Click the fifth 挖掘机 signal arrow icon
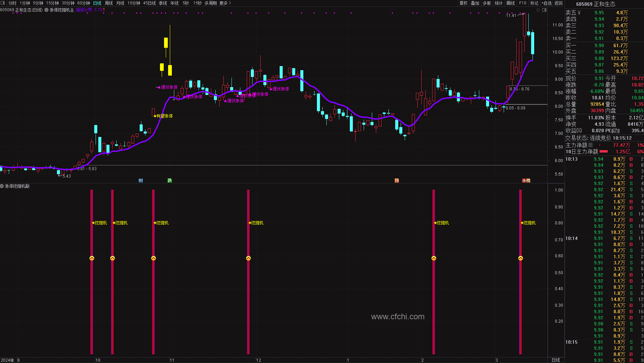Image resolution: width=644 pixels, height=363 pixels. [x=434, y=258]
